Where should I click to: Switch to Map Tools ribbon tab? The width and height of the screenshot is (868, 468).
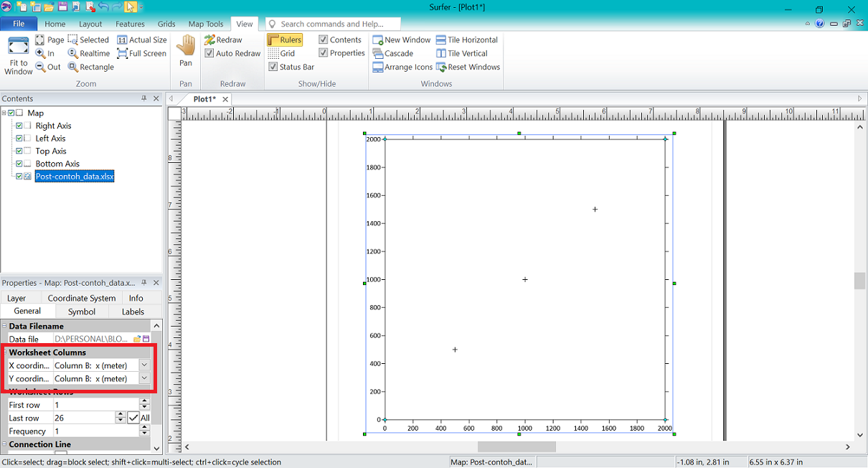pos(206,24)
